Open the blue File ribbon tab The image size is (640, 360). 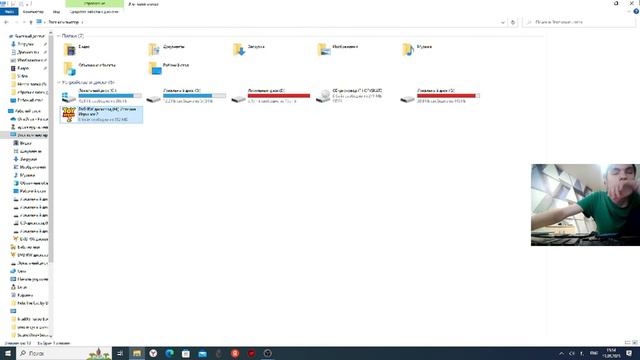click(x=9, y=12)
